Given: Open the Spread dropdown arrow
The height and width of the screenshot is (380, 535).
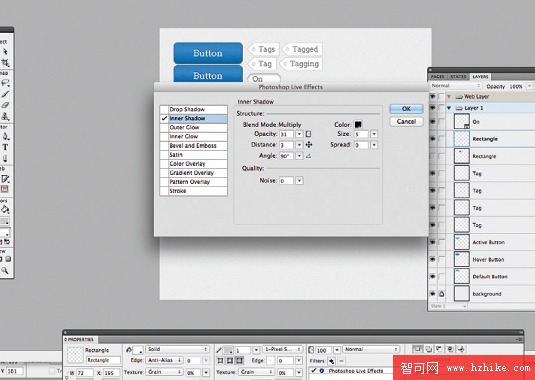Looking at the screenshot, I should tap(374, 145).
